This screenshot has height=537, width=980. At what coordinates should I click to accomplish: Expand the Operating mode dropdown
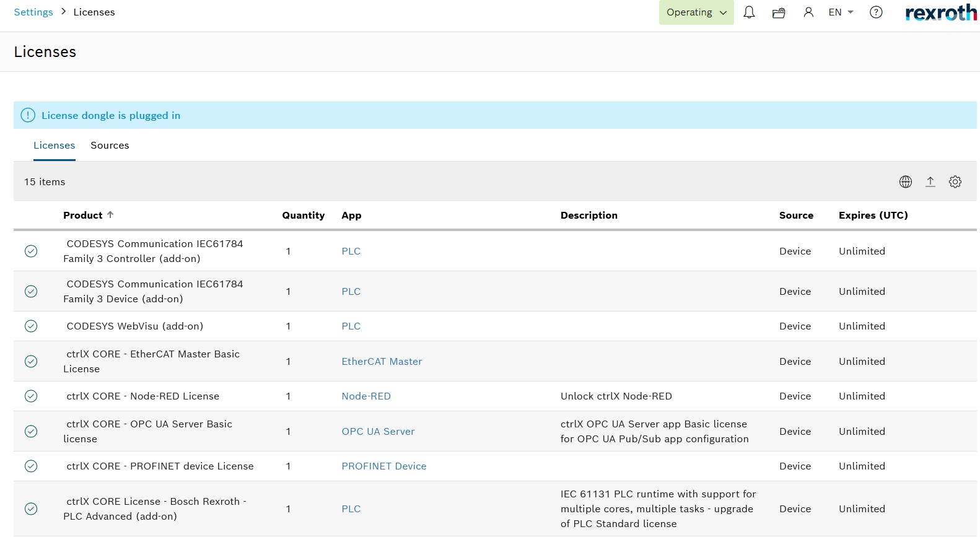click(x=696, y=12)
